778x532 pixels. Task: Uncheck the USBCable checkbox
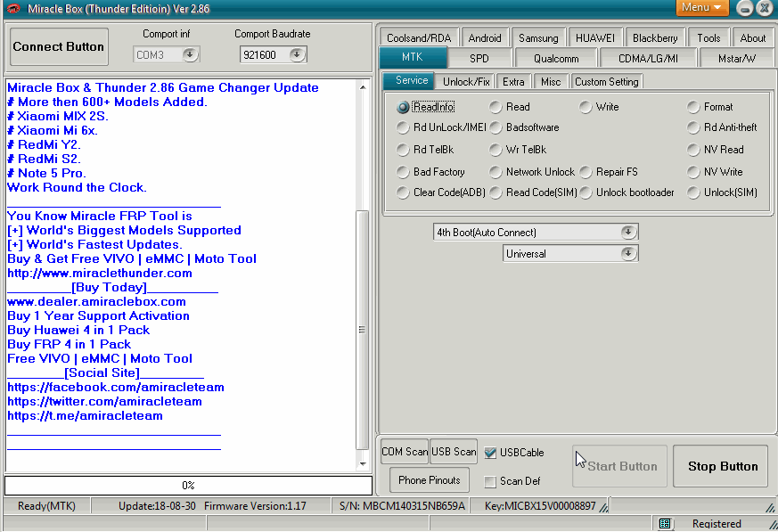click(489, 452)
